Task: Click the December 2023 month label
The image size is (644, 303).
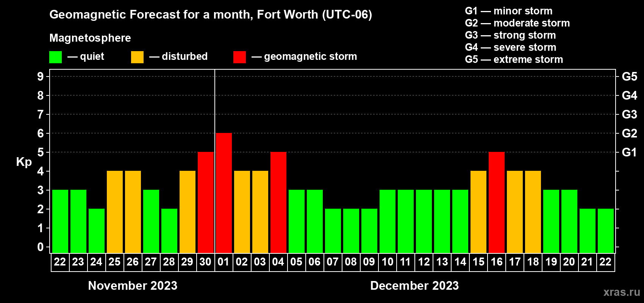Action: click(x=414, y=286)
